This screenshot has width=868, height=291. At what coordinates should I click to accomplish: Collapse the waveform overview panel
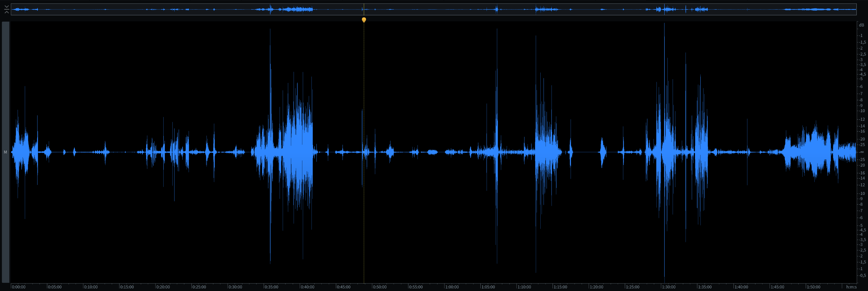6,9
